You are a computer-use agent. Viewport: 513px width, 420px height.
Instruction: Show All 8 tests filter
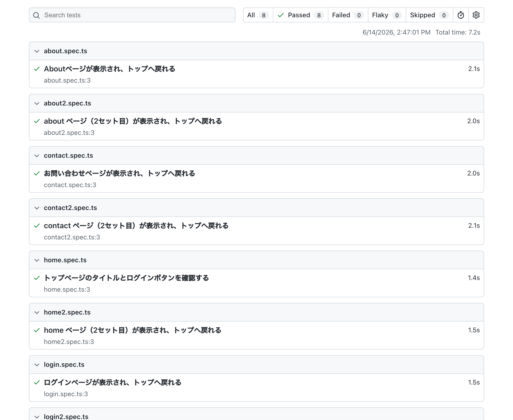[258, 15]
